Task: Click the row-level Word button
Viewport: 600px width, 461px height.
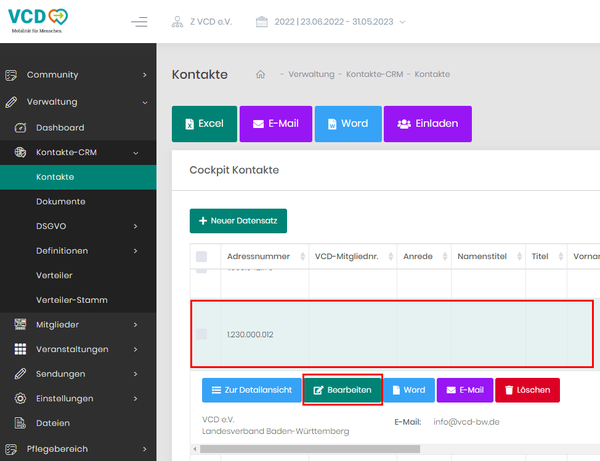Action: tap(409, 390)
